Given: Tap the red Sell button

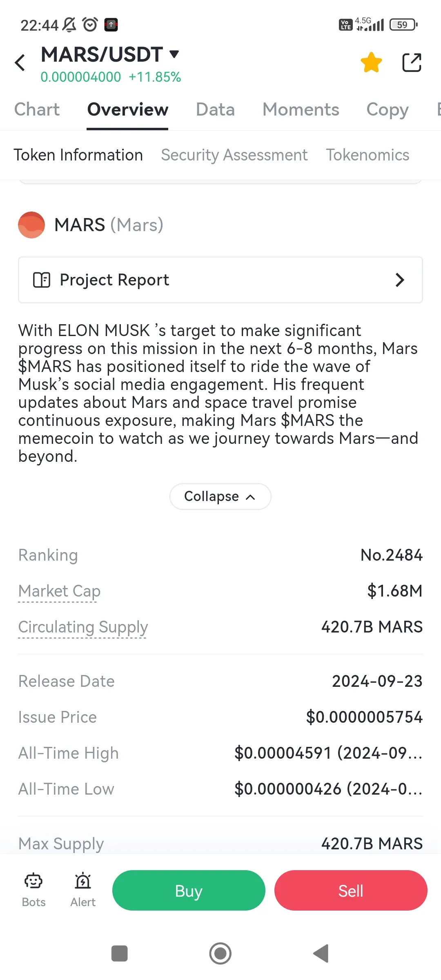Looking at the screenshot, I should [x=351, y=891].
